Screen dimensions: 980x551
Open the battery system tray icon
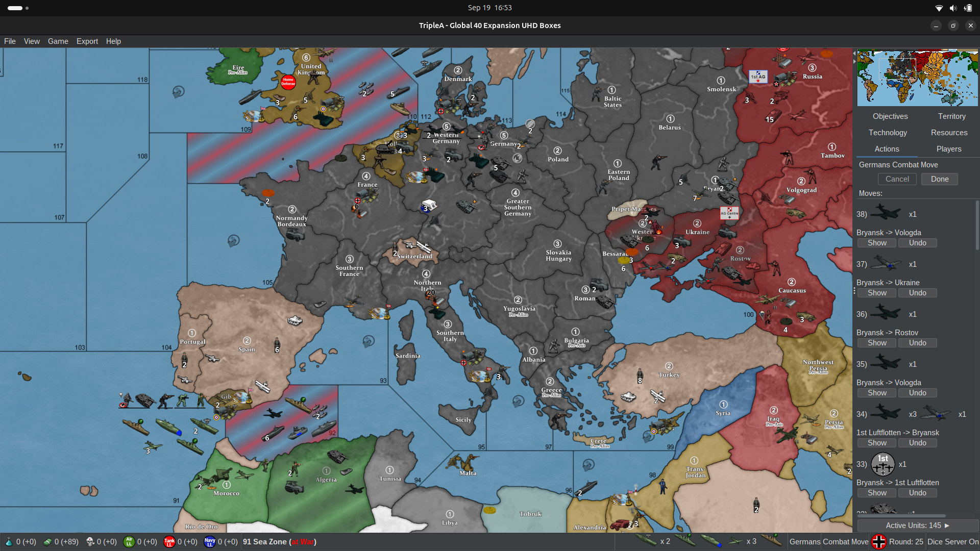[x=968, y=8]
